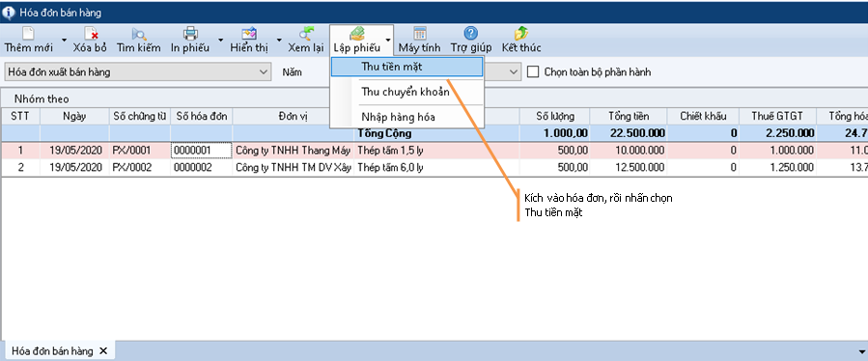Screen dimensions: 868x361
Task: Expand Lập phiếu dropdown arrow
Action: [x=388, y=40]
